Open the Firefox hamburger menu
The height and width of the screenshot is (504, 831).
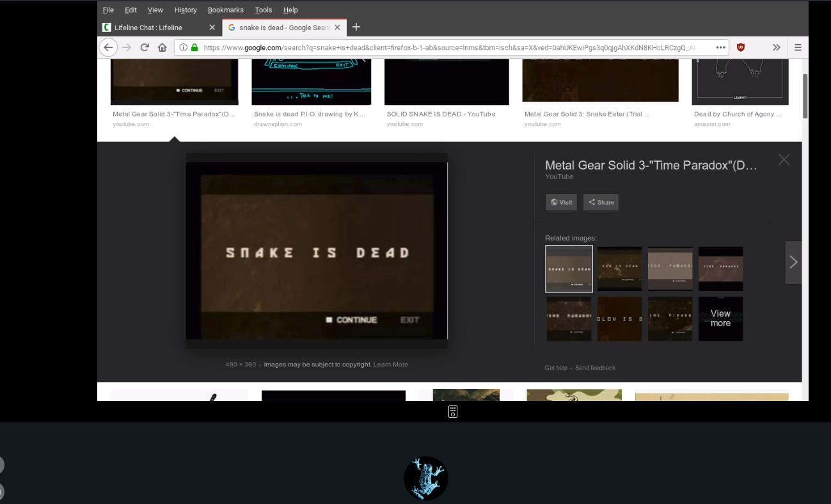tap(798, 47)
